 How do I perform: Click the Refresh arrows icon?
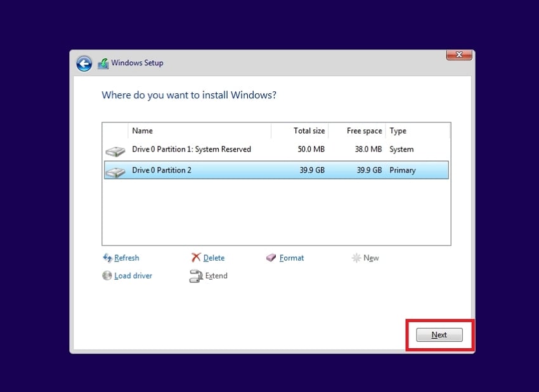pos(108,258)
